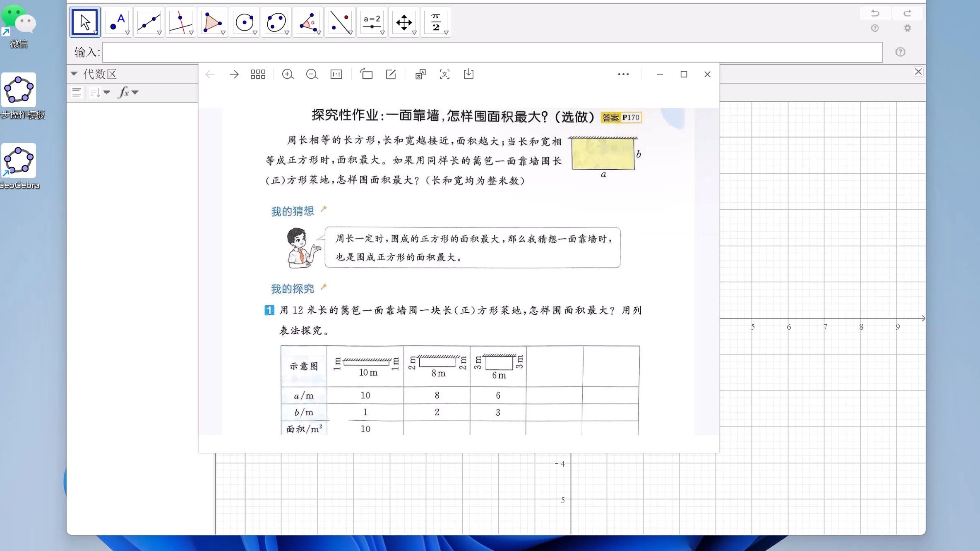This screenshot has height=551, width=980.
Task: Open GeoGebra settings via gear icon
Action: [x=907, y=28]
